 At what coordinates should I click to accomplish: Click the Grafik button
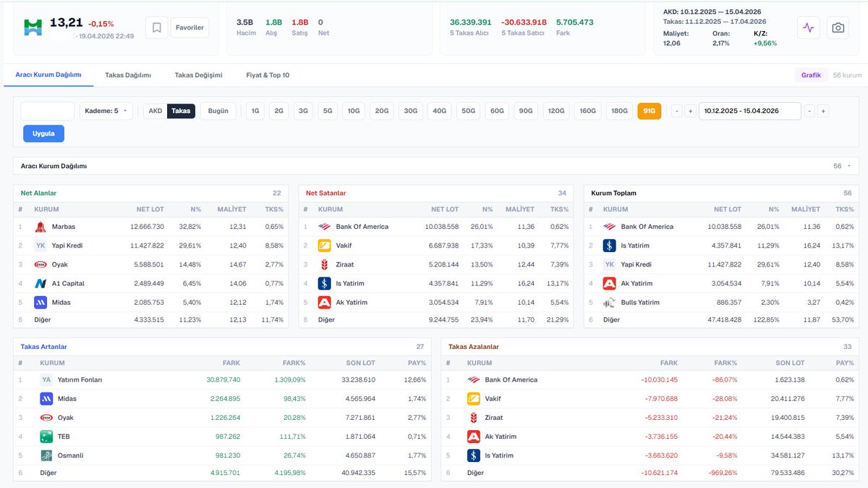click(x=811, y=75)
